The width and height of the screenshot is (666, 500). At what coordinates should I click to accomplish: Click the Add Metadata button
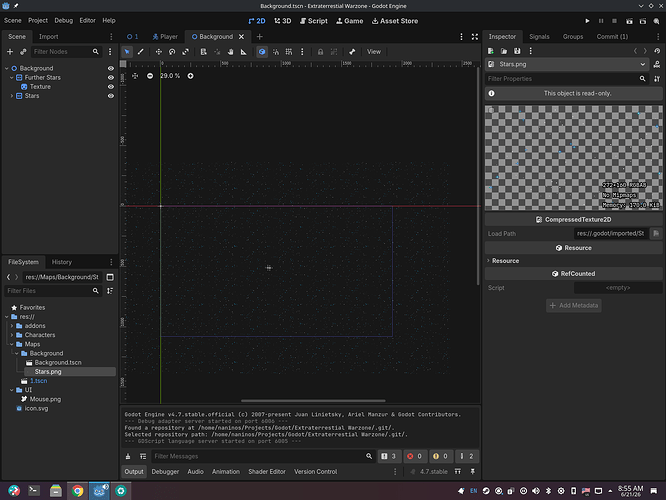point(573,305)
